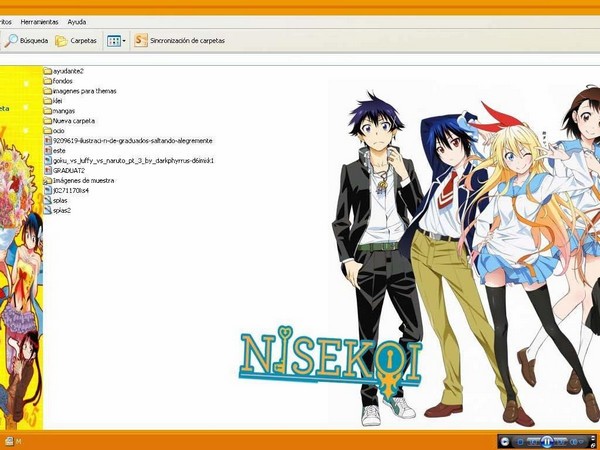Click the Windows Media Player logo in taskbar

[505, 442]
